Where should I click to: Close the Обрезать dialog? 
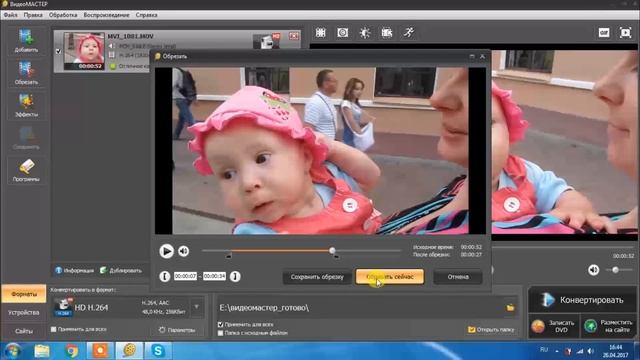point(482,56)
